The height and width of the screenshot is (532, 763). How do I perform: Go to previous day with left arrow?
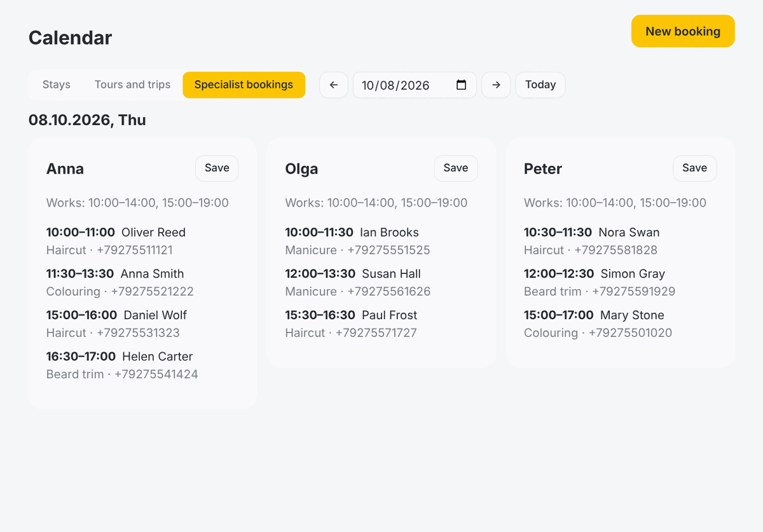pyautogui.click(x=334, y=85)
